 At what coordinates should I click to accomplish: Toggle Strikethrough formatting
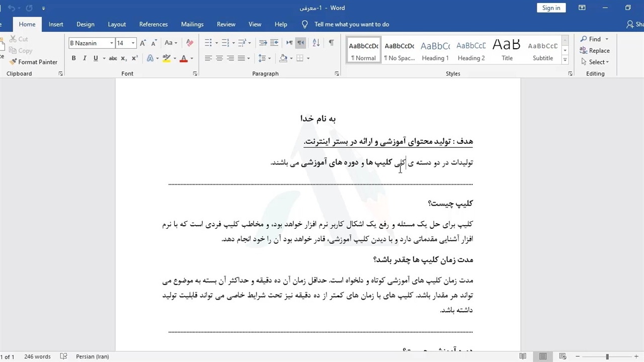pyautogui.click(x=113, y=58)
